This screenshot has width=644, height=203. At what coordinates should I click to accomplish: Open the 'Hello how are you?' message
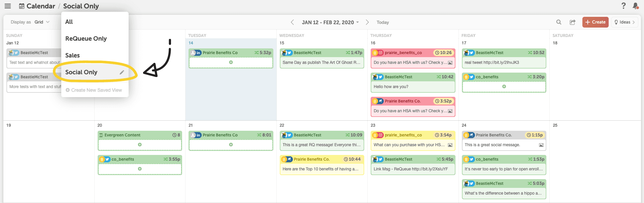click(x=391, y=87)
